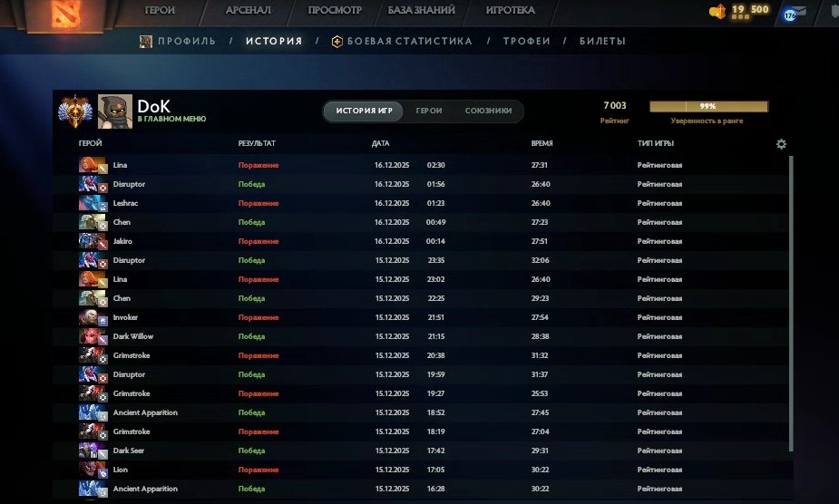Open the gold shards currency icon
This screenshot has width=839, height=504.
(717, 11)
